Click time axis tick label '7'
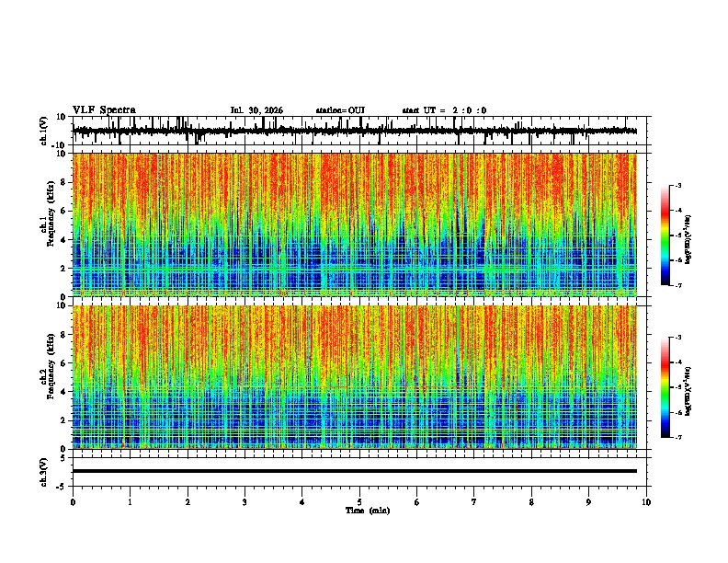Screen dimensions: 728x563 474,502
